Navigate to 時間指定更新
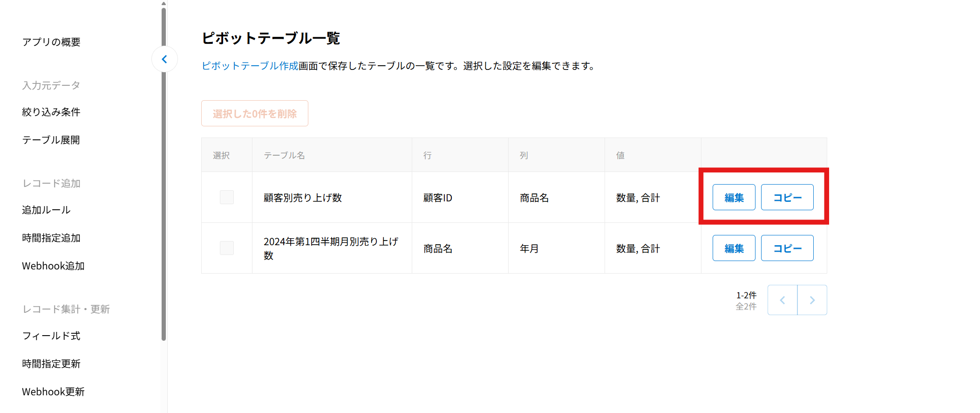This screenshot has height=413, width=980. click(x=51, y=364)
